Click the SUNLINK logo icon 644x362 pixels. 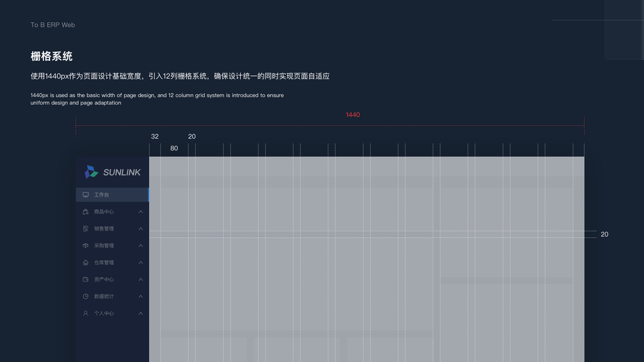[x=91, y=172]
